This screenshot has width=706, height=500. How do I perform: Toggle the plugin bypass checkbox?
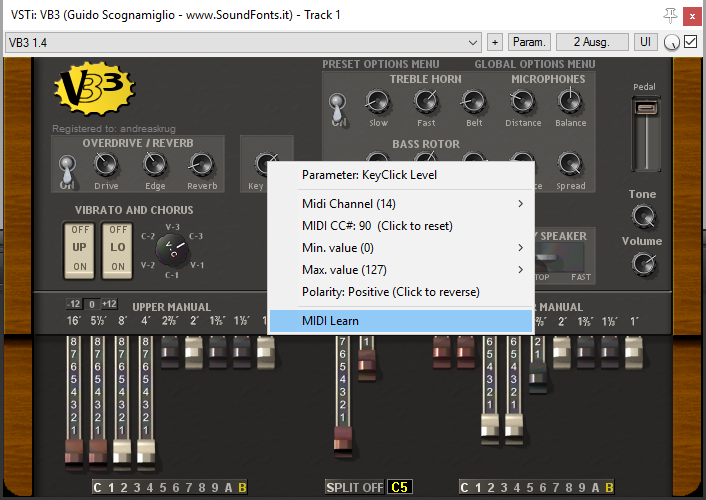(x=690, y=42)
